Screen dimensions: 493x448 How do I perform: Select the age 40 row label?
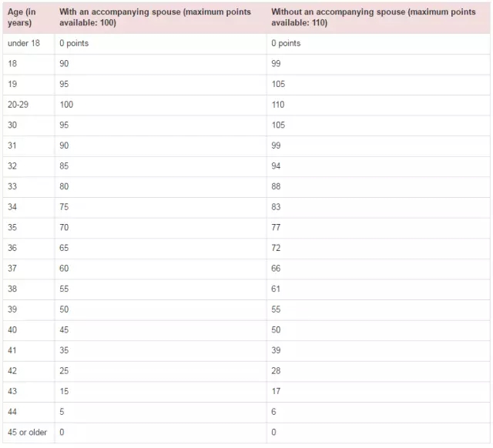pyautogui.click(x=12, y=330)
